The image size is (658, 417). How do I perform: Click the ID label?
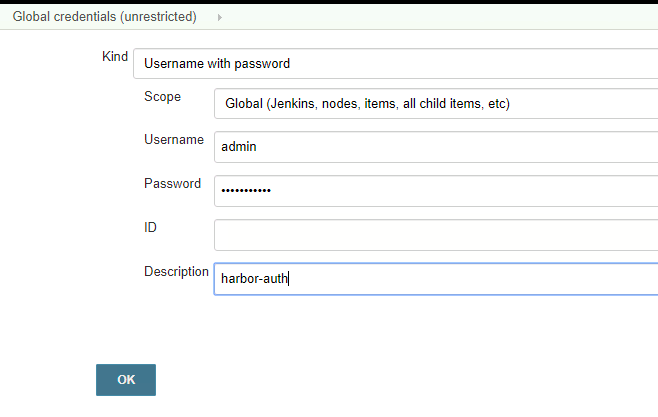(x=150, y=227)
